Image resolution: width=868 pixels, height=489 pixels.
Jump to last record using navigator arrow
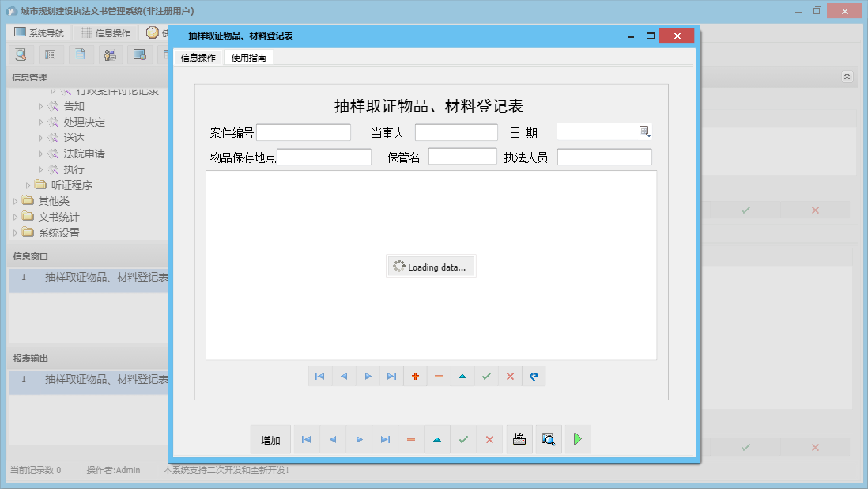pyautogui.click(x=391, y=376)
